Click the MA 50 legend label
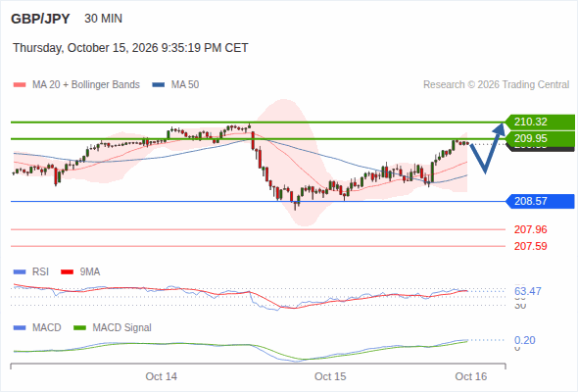 pos(185,85)
